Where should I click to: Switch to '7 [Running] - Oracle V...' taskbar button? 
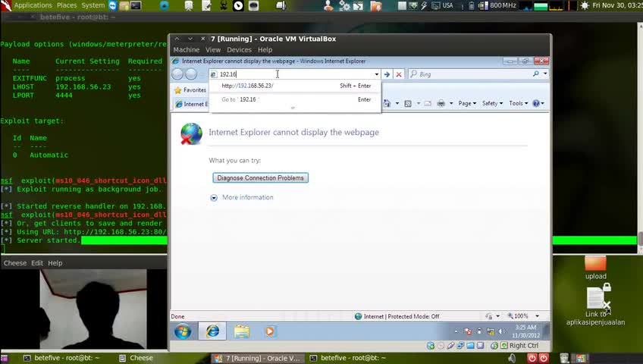click(258, 358)
